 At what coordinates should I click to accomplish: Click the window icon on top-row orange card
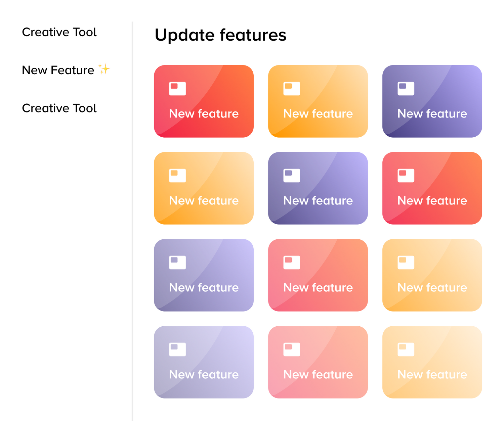[x=292, y=89]
